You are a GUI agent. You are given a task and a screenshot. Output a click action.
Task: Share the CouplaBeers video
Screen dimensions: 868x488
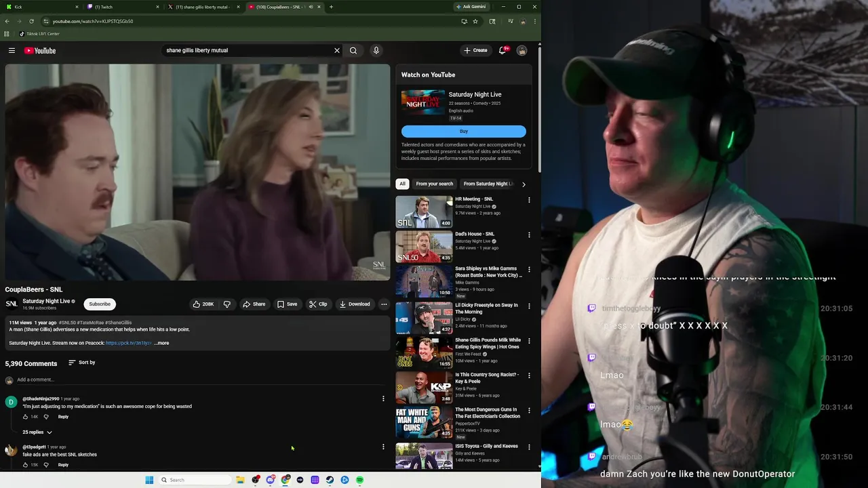254,304
